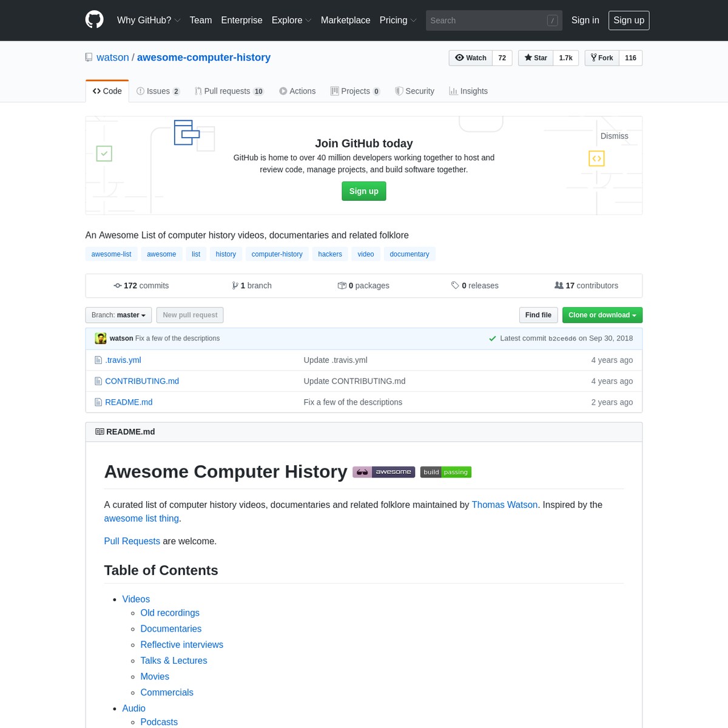Viewport: 728px width, 728px height.
Task: Expand the Why GitHub? menu
Action: point(149,20)
